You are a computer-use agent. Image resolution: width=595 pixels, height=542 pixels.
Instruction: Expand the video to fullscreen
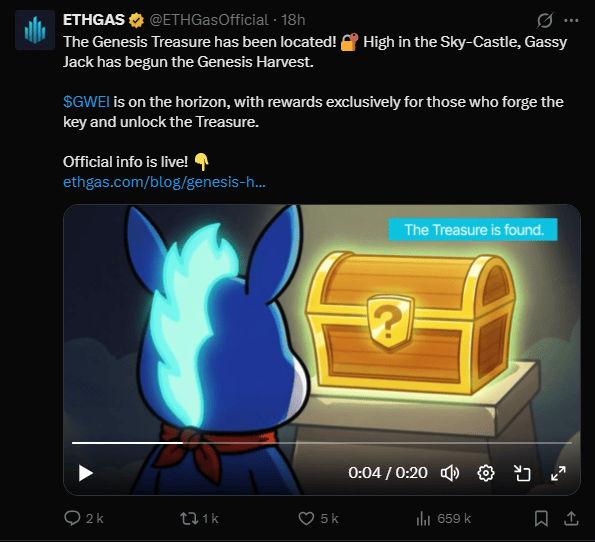tap(558, 473)
